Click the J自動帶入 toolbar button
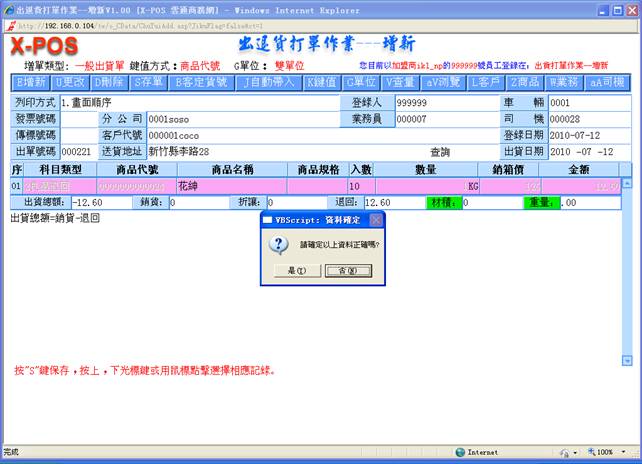The height and width of the screenshot is (464, 642). pos(268,82)
